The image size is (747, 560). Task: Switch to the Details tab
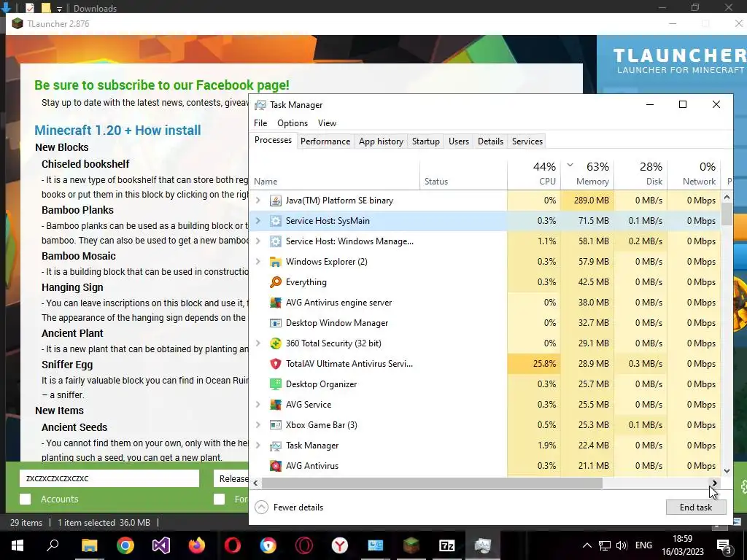click(490, 141)
